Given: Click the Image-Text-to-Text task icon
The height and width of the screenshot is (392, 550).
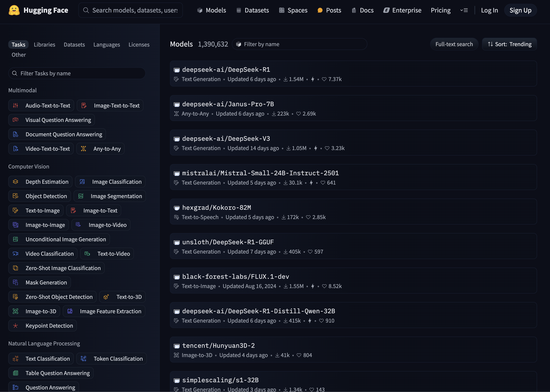Looking at the screenshot, I should coord(84,105).
